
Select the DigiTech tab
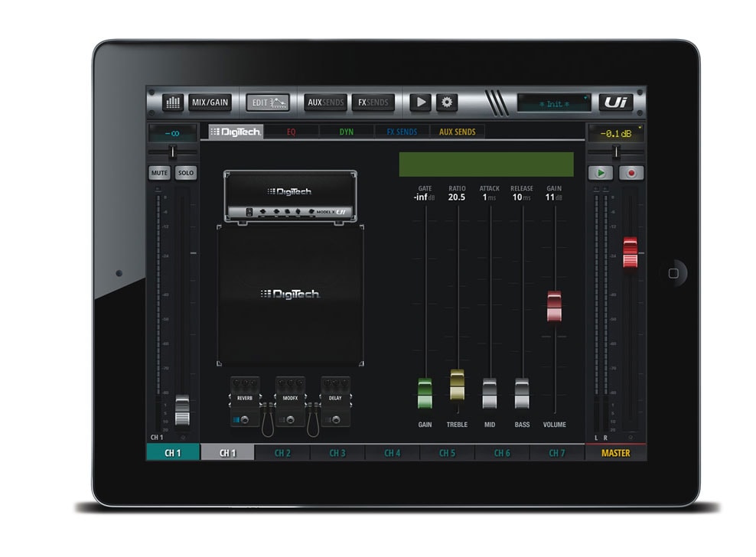[236, 132]
